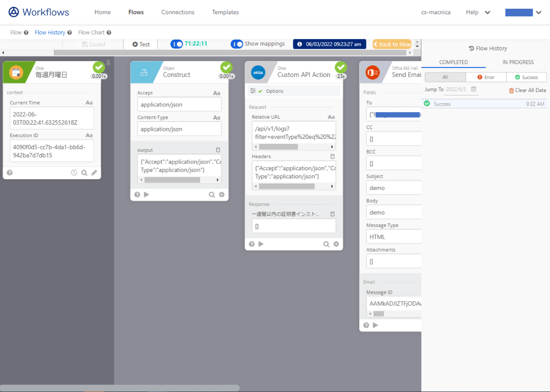Toggle the Content-Type field type Aa

[216, 118]
